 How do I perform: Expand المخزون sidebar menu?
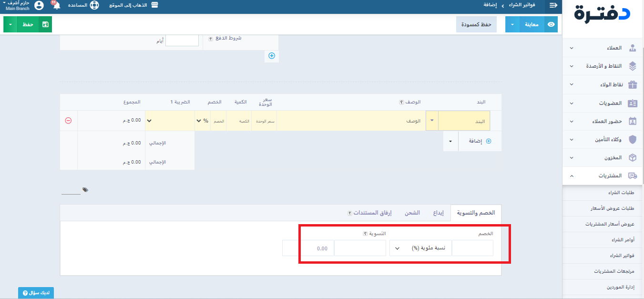(572, 157)
